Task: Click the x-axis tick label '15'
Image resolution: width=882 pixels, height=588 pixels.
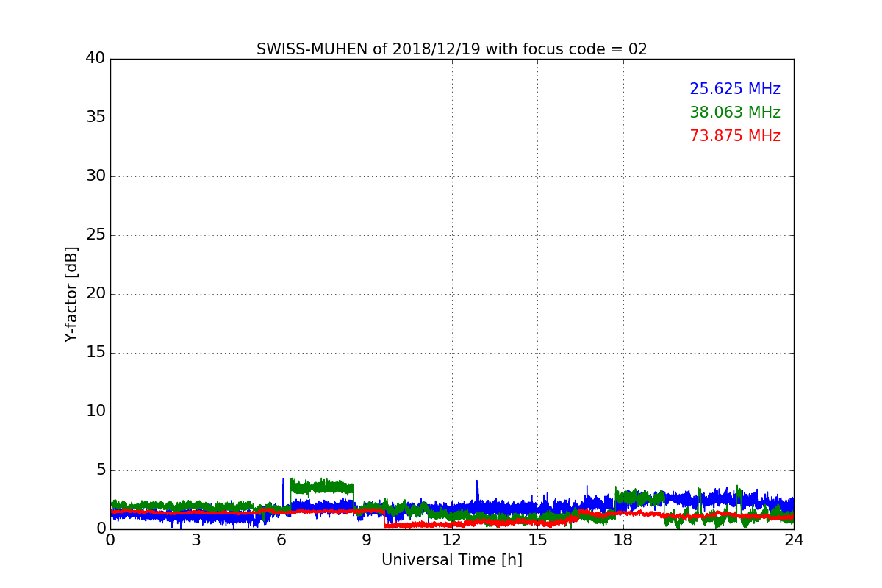Action: (x=537, y=540)
